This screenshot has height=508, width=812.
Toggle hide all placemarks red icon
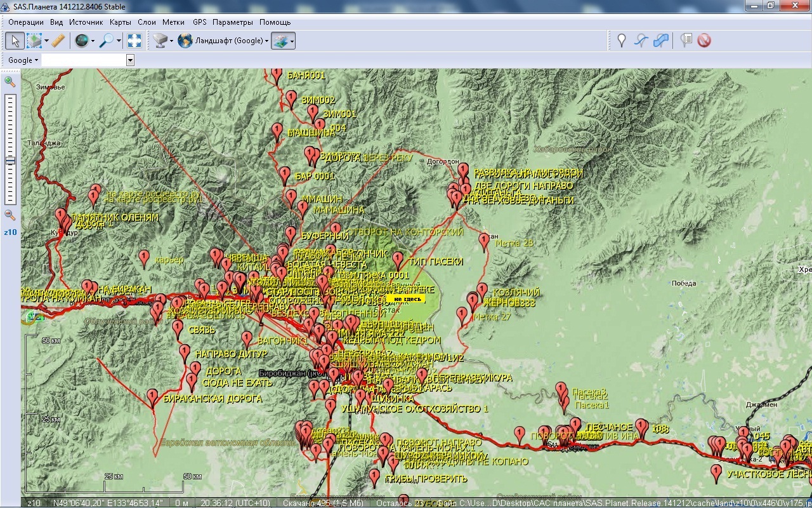[704, 41]
